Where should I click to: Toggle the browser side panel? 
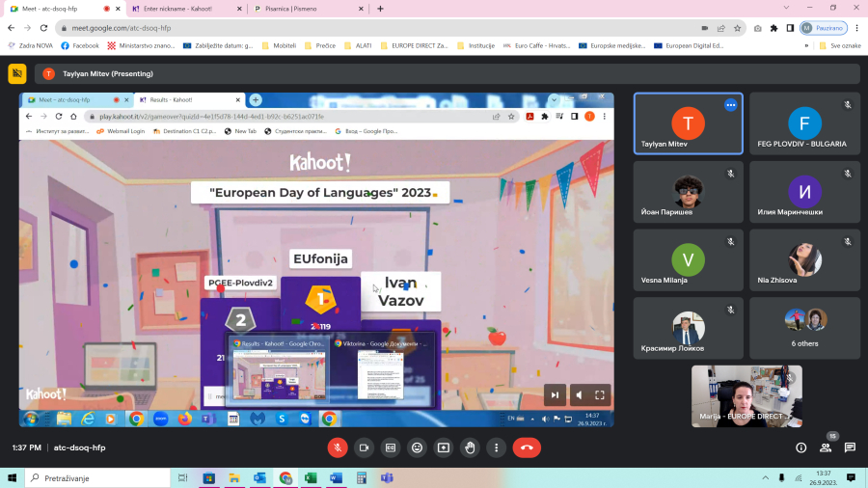(790, 28)
